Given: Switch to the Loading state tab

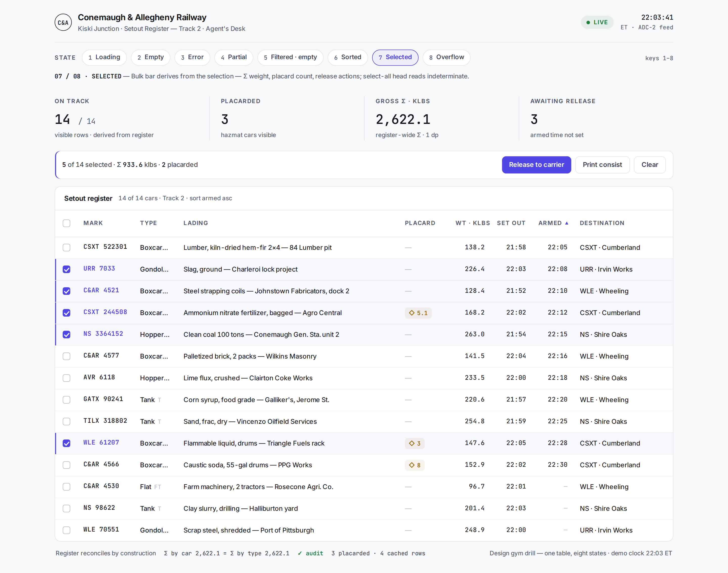Looking at the screenshot, I should (x=104, y=57).
